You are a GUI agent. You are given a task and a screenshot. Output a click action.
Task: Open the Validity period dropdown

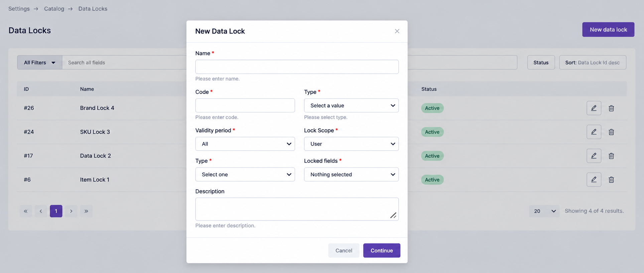point(245,144)
